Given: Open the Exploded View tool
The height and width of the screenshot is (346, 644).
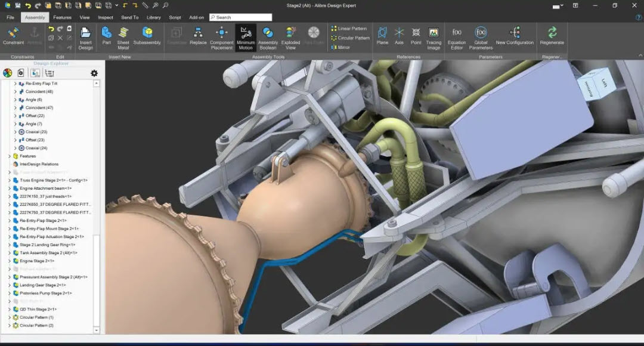Looking at the screenshot, I should [x=290, y=37].
